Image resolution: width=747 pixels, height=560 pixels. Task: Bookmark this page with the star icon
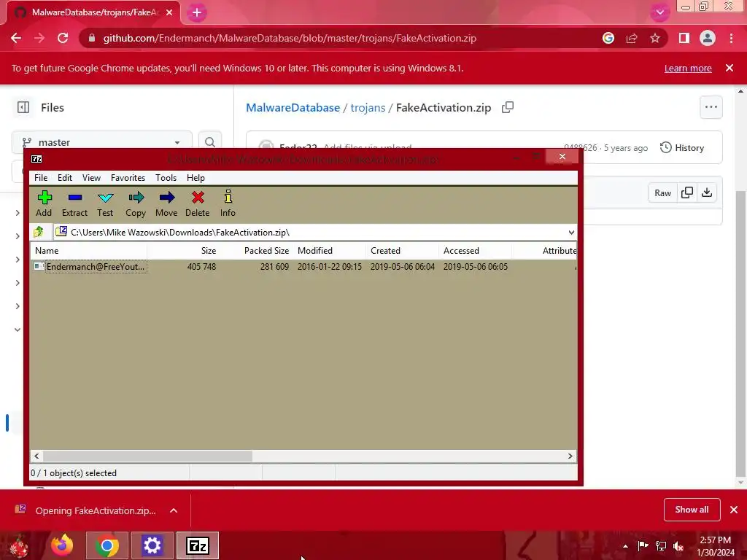click(655, 38)
